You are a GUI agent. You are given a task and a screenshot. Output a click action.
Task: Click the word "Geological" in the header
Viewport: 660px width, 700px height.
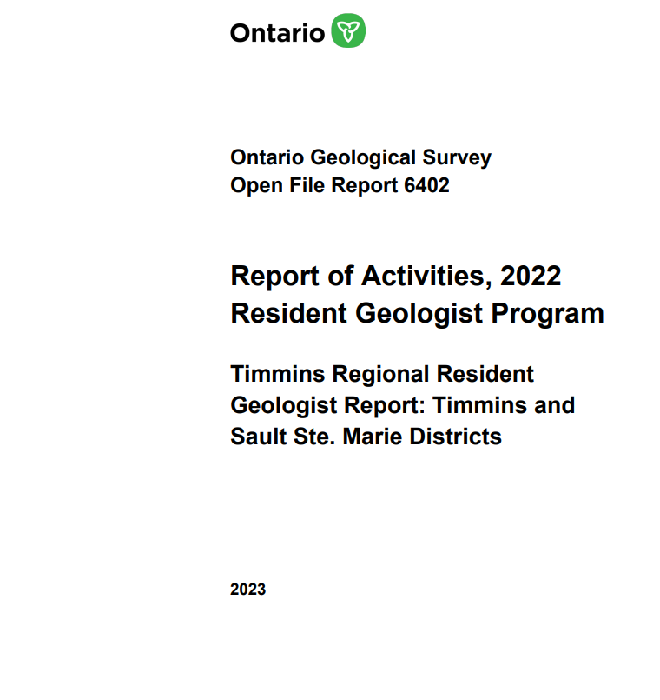pyautogui.click(x=362, y=158)
